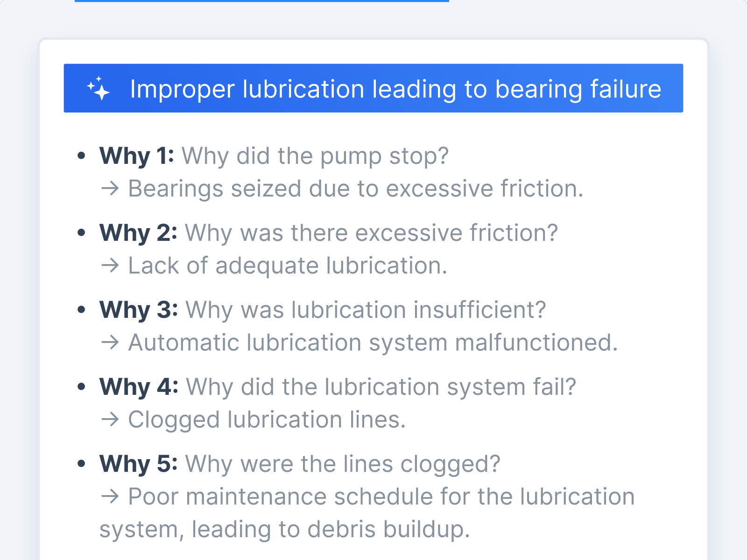Click the sparkle icon in the blue header
The width and height of the screenshot is (747, 560).
coord(99,88)
